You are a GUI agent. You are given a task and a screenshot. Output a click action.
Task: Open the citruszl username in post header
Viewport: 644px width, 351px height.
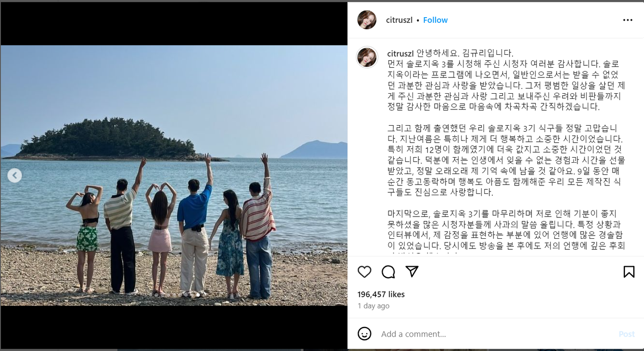point(399,20)
